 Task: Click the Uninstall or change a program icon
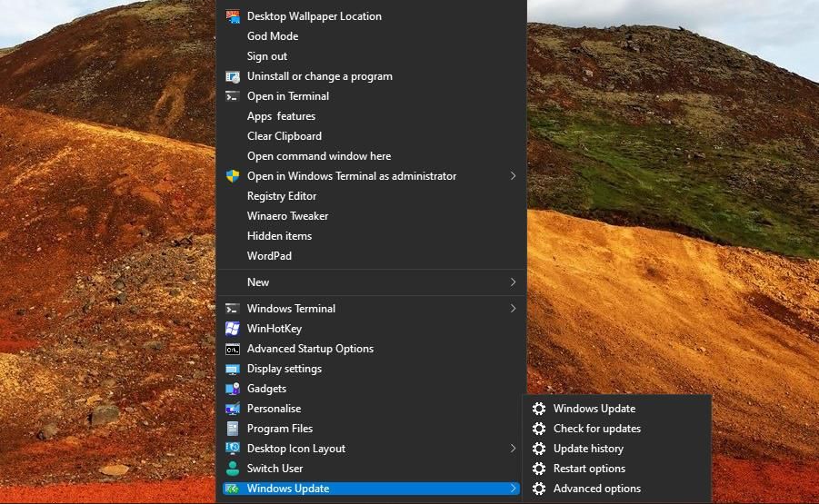coord(233,76)
